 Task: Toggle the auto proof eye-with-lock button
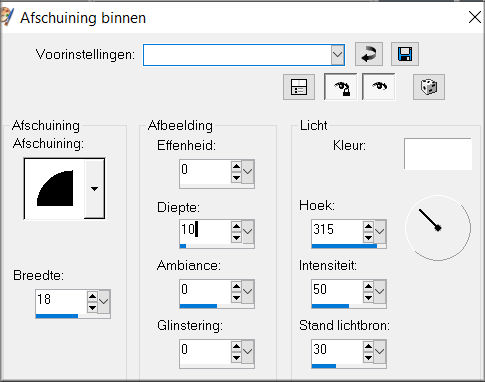(341, 87)
